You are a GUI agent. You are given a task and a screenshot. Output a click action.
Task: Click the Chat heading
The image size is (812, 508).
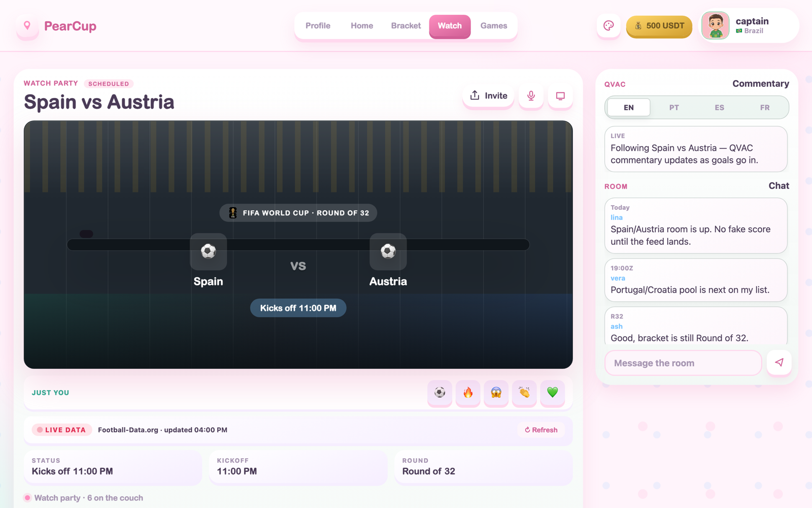pos(779,186)
